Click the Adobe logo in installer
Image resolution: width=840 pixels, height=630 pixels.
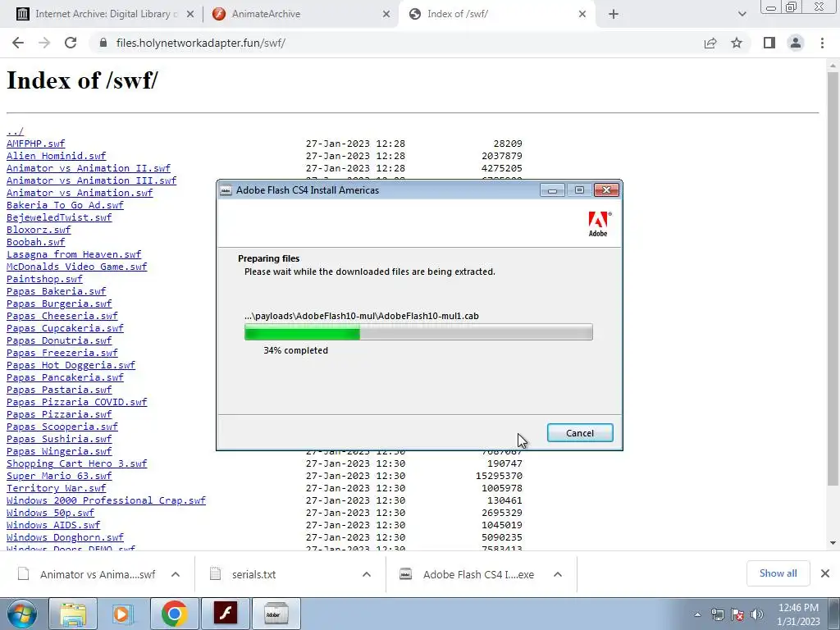[x=598, y=224]
